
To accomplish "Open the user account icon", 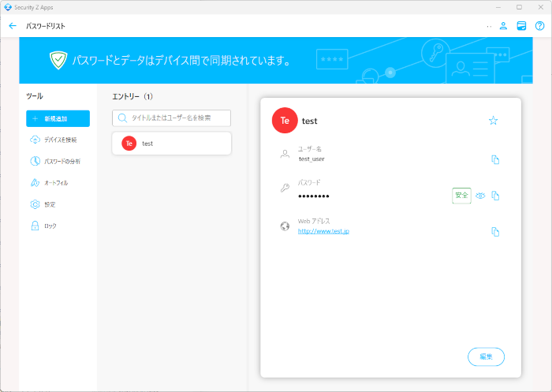I will pos(503,26).
